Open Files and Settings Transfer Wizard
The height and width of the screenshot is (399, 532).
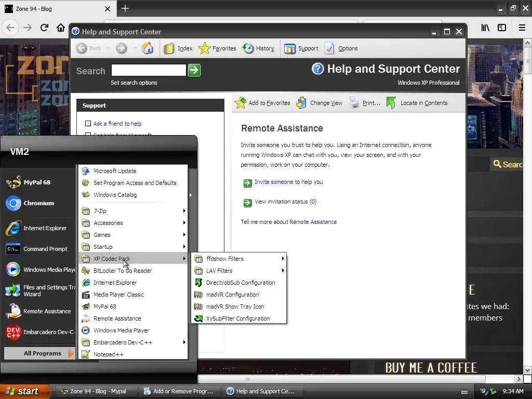40,290
